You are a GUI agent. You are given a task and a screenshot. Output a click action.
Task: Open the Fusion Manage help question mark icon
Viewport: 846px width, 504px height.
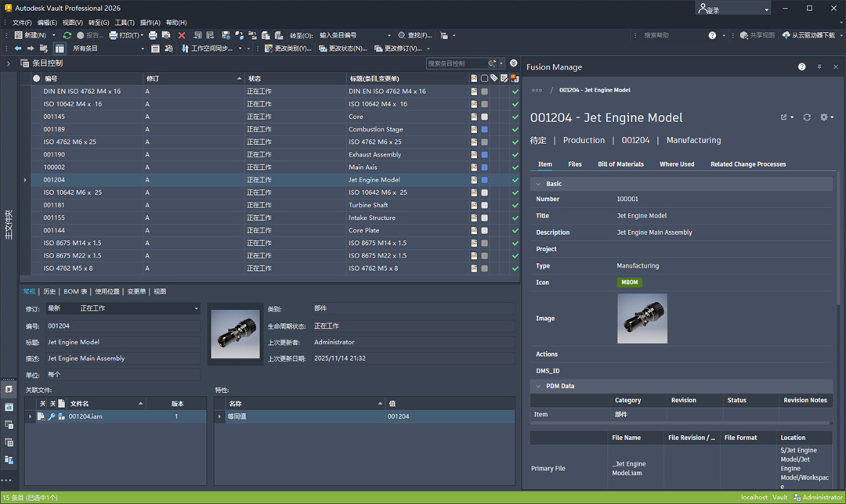(x=801, y=67)
